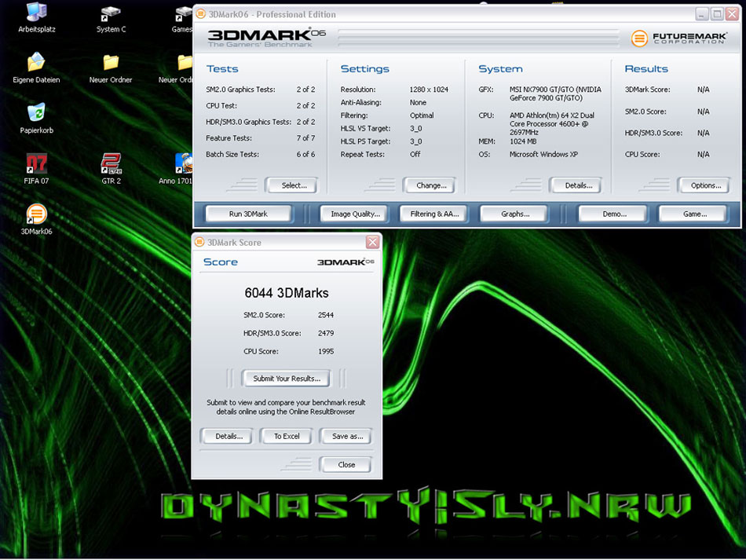Click Run 3DMark button
This screenshot has height=560, width=746.
tap(248, 214)
